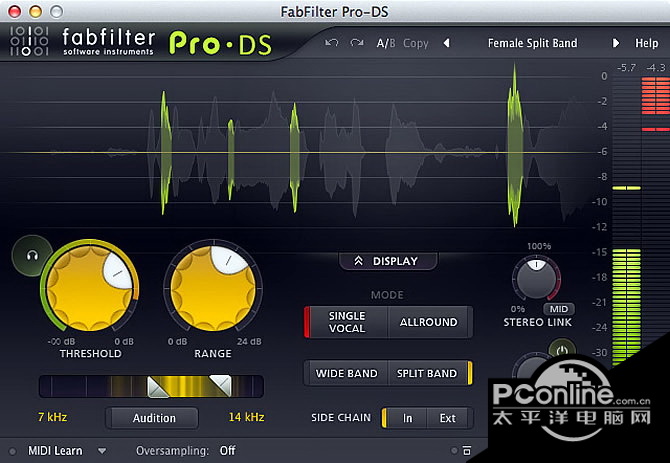The width and height of the screenshot is (670, 463).
Task: Toggle the MID stereo link option
Action: click(558, 309)
